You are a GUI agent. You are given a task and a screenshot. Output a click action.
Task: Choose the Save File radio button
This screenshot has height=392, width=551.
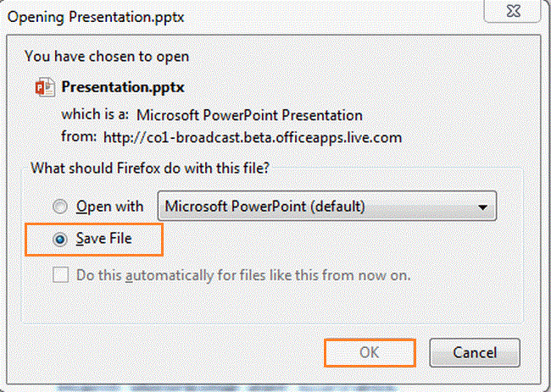(59, 240)
